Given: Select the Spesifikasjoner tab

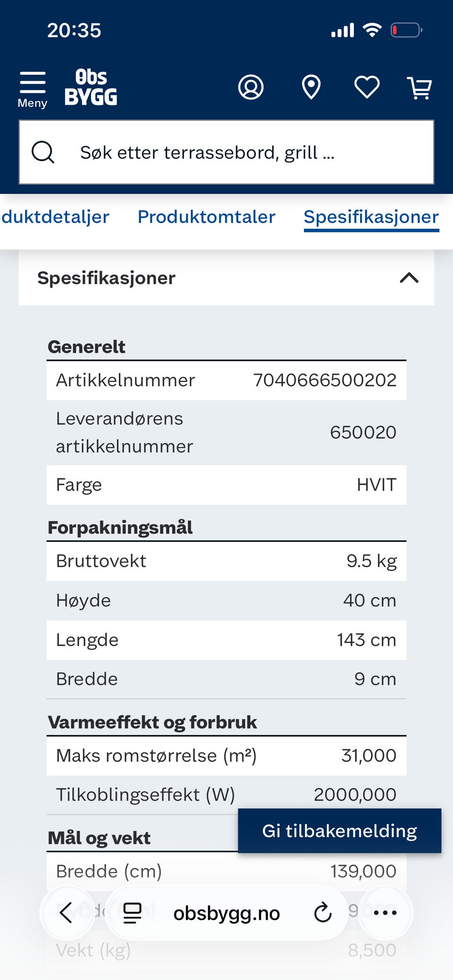Looking at the screenshot, I should [x=371, y=217].
